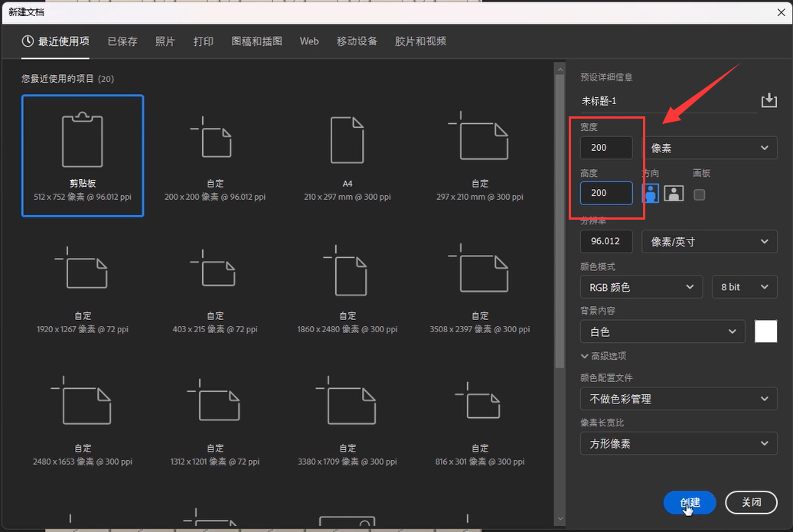This screenshot has height=532, width=793.
Task: Select the 2480 x 1653 像素 preset
Action: pyautogui.click(x=83, y=421)
